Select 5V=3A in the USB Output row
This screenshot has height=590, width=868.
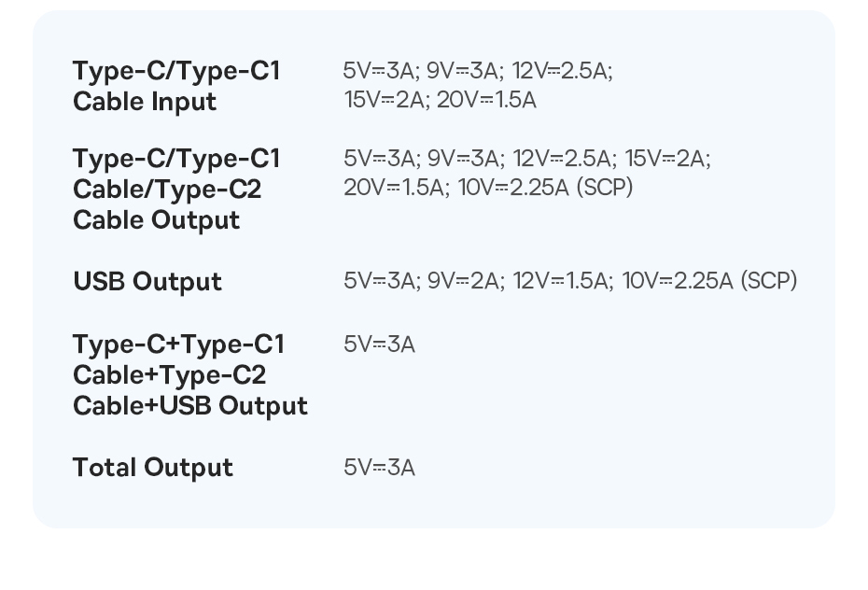pyautogui.click(x=380, y=282)
